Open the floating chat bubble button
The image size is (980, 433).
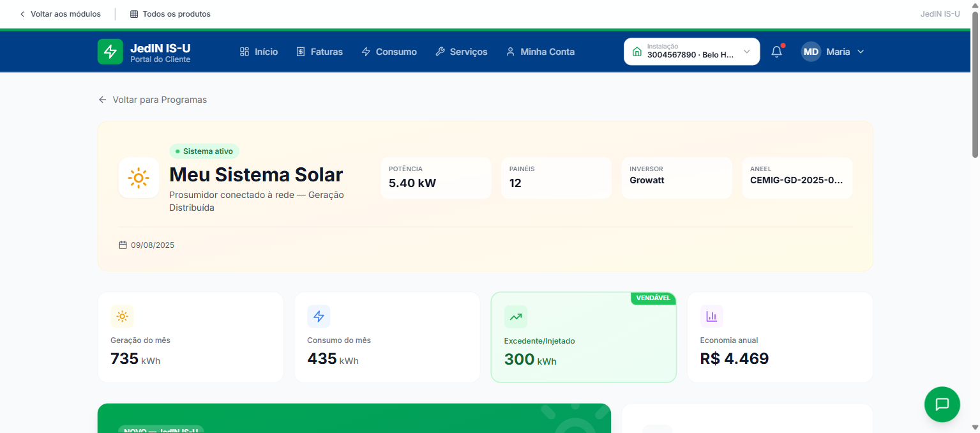point(942,404)
